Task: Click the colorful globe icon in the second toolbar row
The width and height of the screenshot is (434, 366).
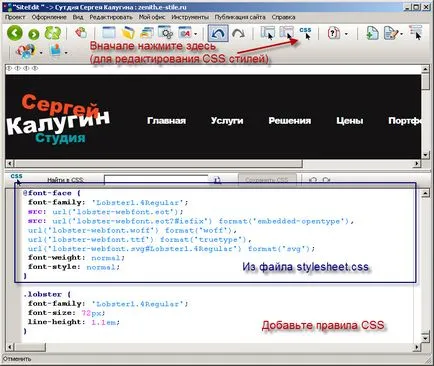Action: tap(25, 52)
